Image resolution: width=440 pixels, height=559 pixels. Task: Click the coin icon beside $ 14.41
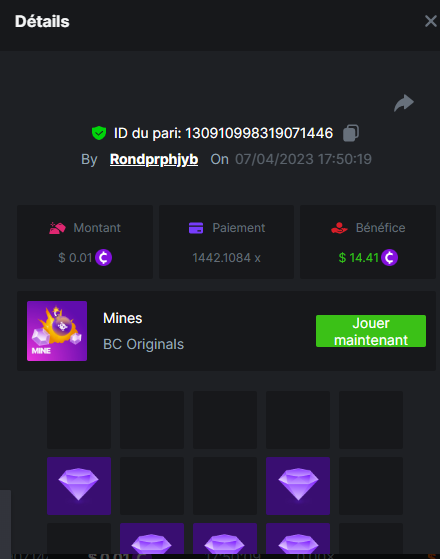click(x=389, y=257)
